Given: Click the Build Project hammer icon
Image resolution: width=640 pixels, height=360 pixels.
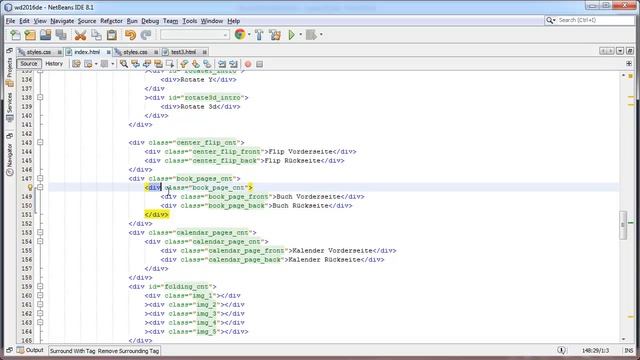Looking at the screenshot, I should [x=259, y=35].
